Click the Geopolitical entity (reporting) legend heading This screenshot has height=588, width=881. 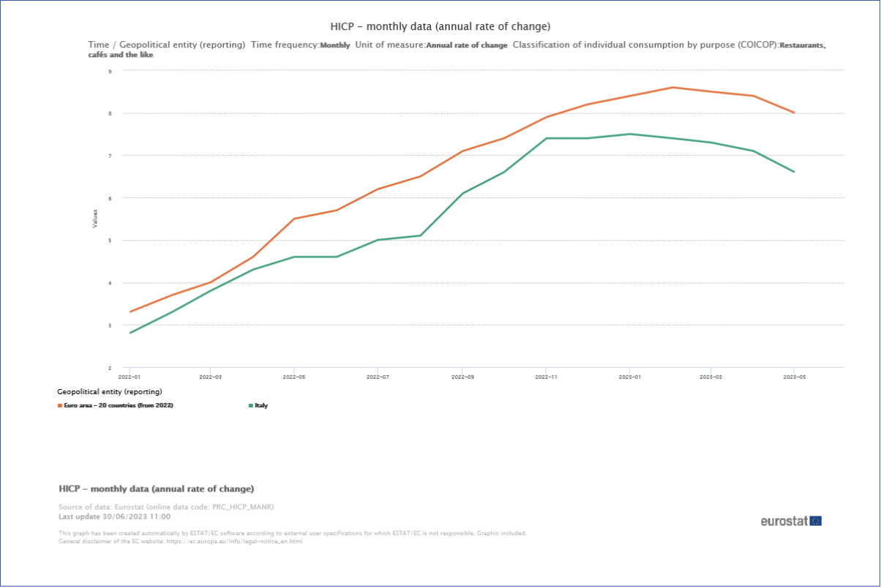(x=110, y=392)
